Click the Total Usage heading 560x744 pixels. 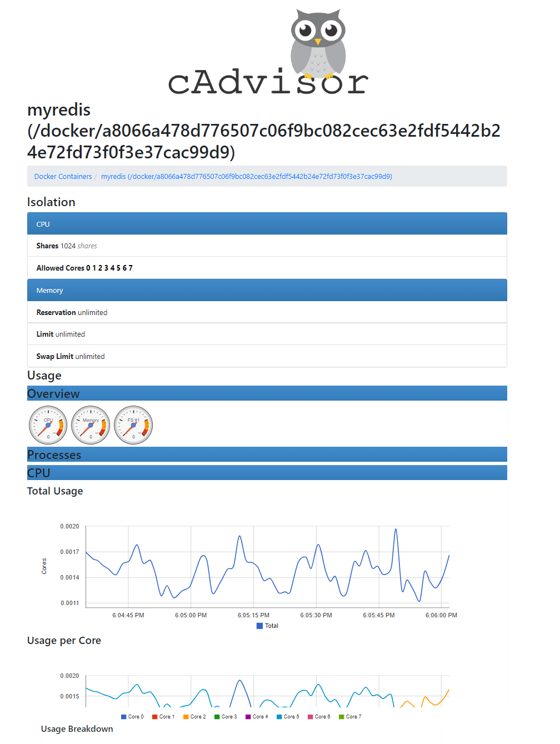click(x=55, y=491)
